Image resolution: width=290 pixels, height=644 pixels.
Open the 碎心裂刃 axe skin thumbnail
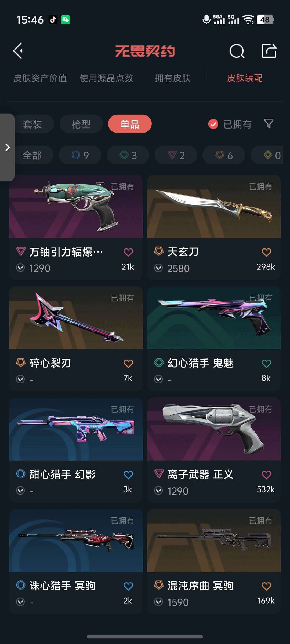tap(76, 318)
